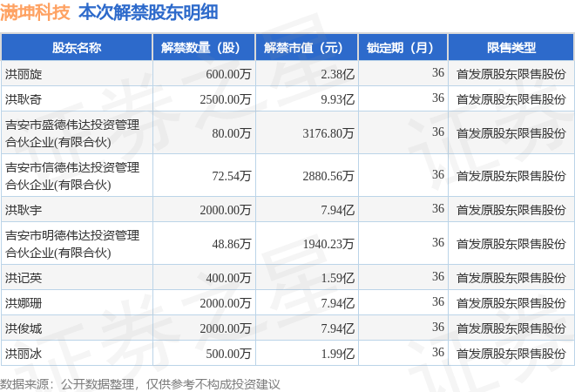The image size is (575, 392).
Task: Click 洪记英's lock period 36
Action: click(x=438, y=276)
